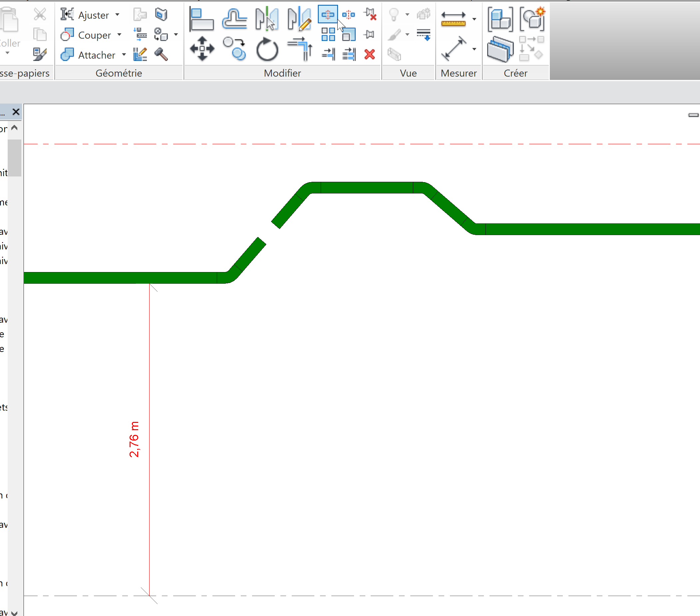Viewport: 700px width, 616px height.
Task: Select the Split with Gap tool
Action: click(x=349, y=14)
